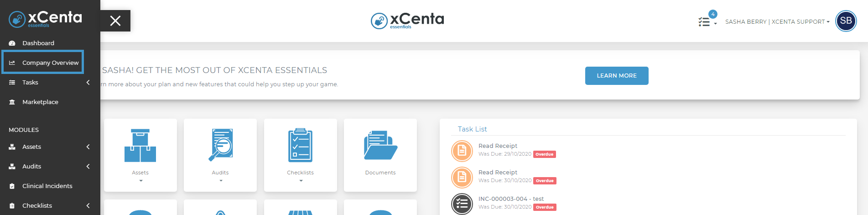Viewport: 868px width, 215px height.
Task: Expand the Tasks submenu chevron
Action: (x=88, y=82)
